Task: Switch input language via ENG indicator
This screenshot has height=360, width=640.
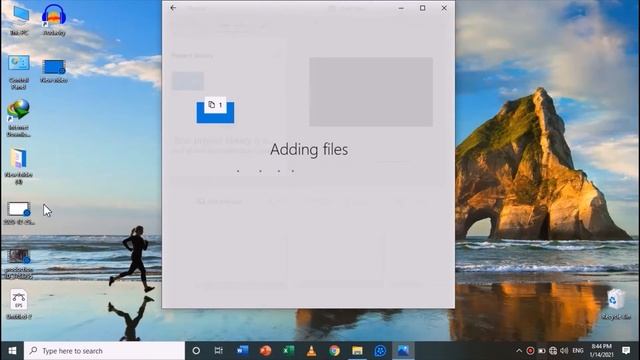Action: (x=578, y=351)
